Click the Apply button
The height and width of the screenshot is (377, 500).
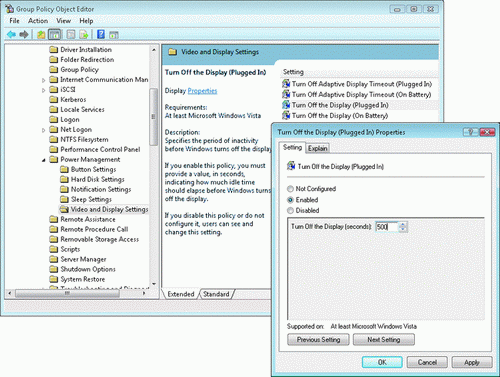tap(472, 362)
